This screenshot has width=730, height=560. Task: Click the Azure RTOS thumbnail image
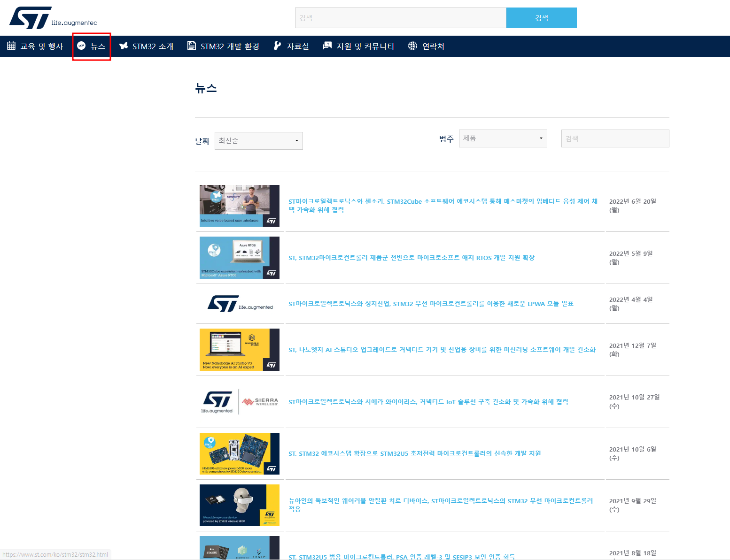pos(240,258)
